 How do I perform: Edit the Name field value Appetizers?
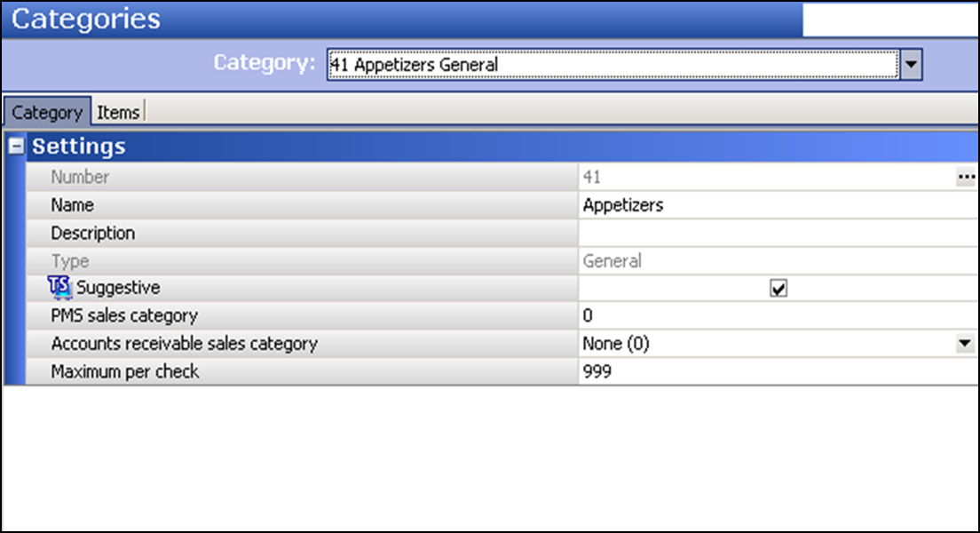coord(778,205)
